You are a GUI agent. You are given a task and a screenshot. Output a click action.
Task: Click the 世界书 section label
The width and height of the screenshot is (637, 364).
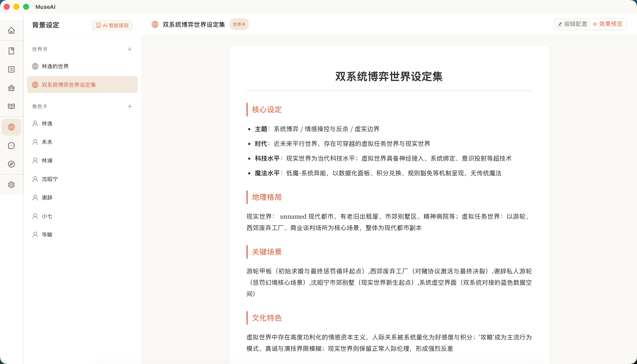40,49
